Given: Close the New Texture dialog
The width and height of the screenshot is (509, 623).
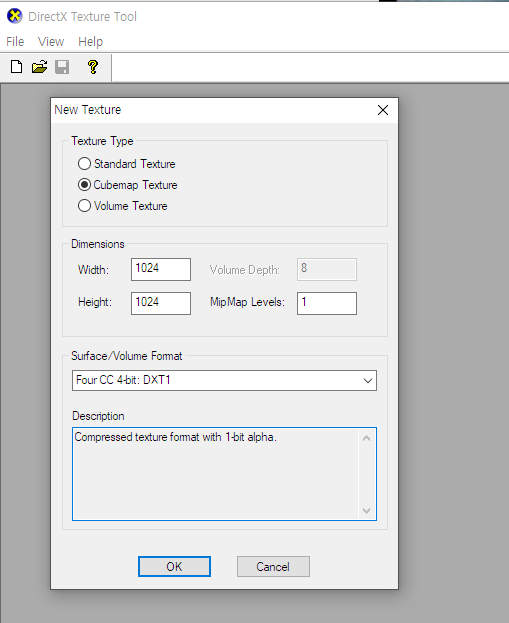Looking at the screenshot, I should coord(383,110).
